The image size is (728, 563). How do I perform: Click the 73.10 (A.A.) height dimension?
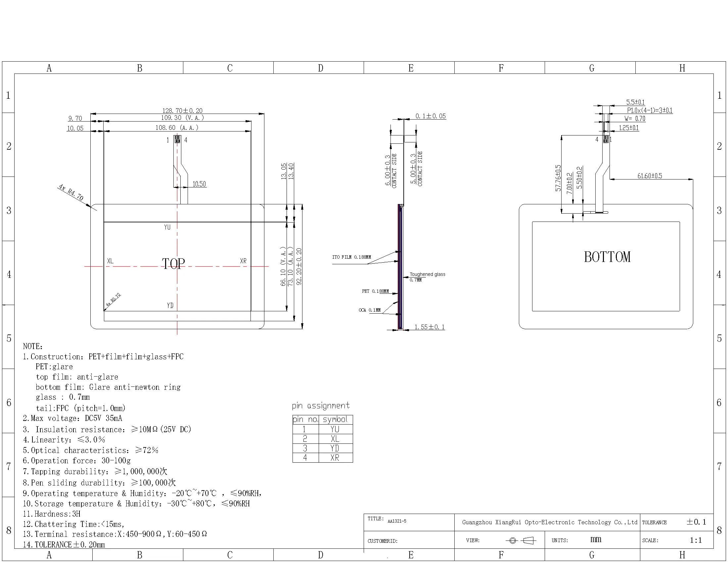point(291,266)
